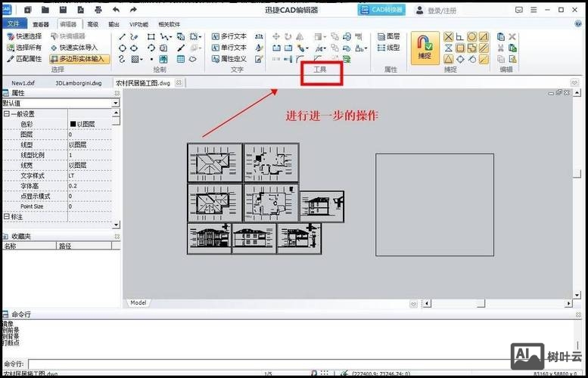Image resolution: width=588 pixels, height=378 pixels.
Task: Click the Print icon in the title bar
Action: (x=98, y=10)
